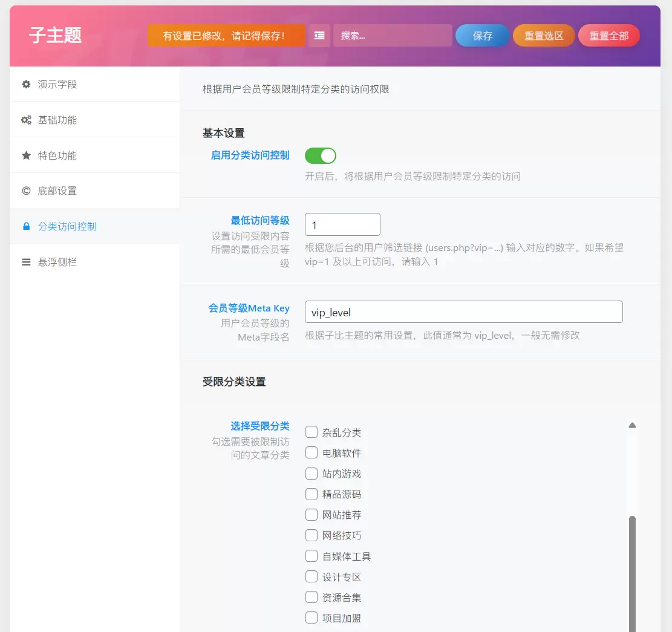The height and width of the screenshot is (632, 672).
Task: Click the bars icon beside 悬浮侧栏
Action: (x=26, y=262)
